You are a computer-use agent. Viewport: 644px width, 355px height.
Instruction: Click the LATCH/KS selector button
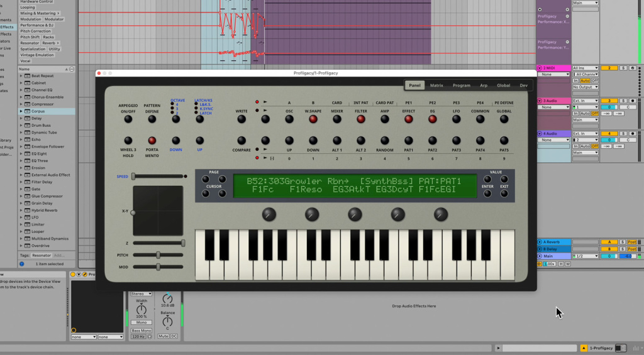[x=199, y=119]
